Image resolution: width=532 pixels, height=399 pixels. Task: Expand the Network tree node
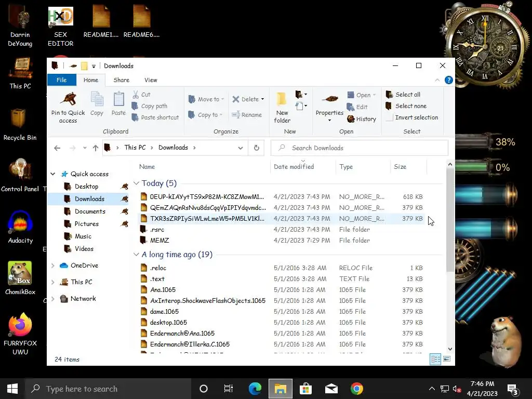[53, 299]
